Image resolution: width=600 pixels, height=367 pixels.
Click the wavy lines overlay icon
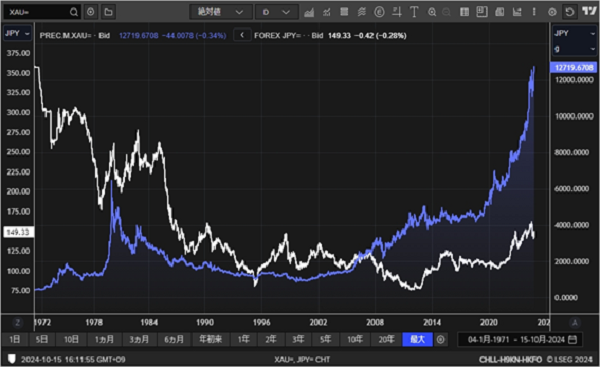pyautogui.click(x=362, y=12)
